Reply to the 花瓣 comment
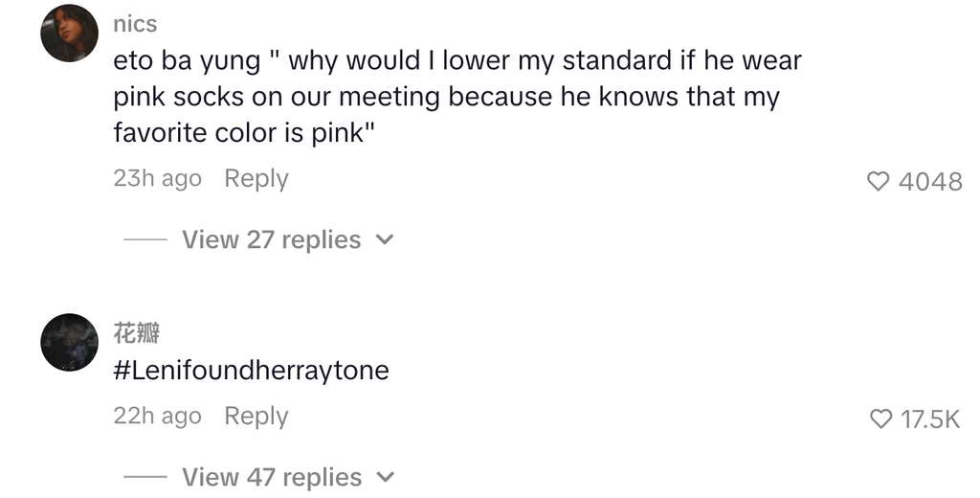 (x=256, y=417)
